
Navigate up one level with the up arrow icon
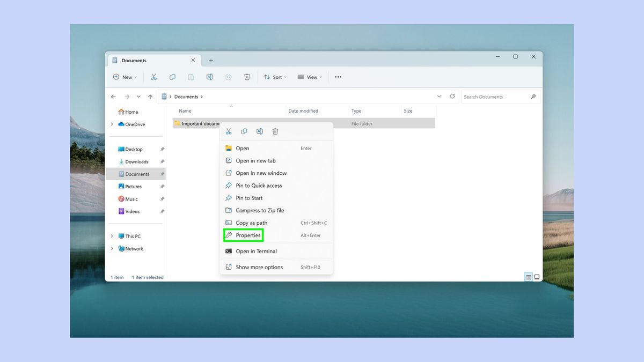pyautogui.click(x=150, y=97)
